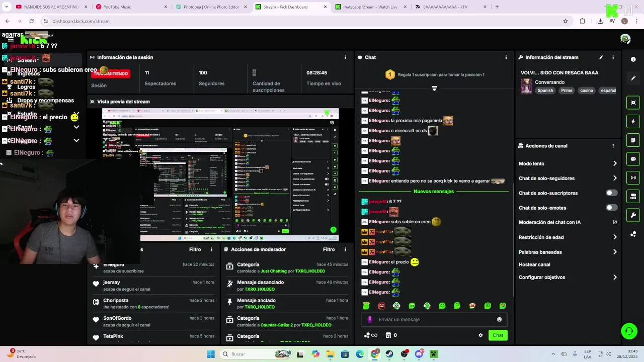Expand Restricción de edad options
This screenshot has width=644, height=362.
[x=615, y=237]
